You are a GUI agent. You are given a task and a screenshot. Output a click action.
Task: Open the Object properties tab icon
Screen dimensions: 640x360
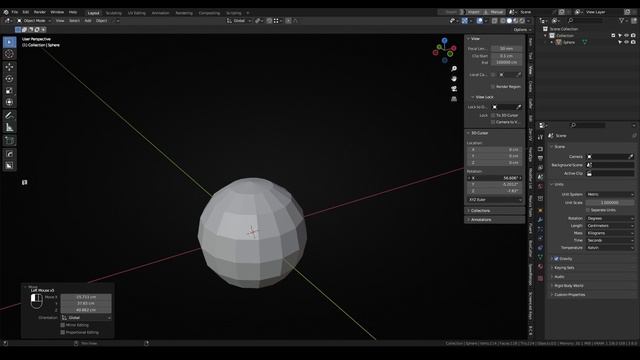540,210
